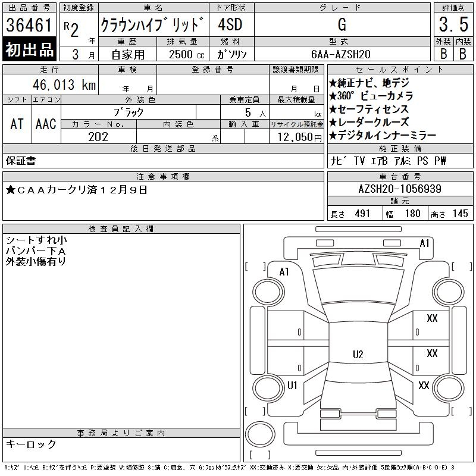This screenshot has width=476, height=476.
Task: Select width value 180
Action: pos(412,214)
